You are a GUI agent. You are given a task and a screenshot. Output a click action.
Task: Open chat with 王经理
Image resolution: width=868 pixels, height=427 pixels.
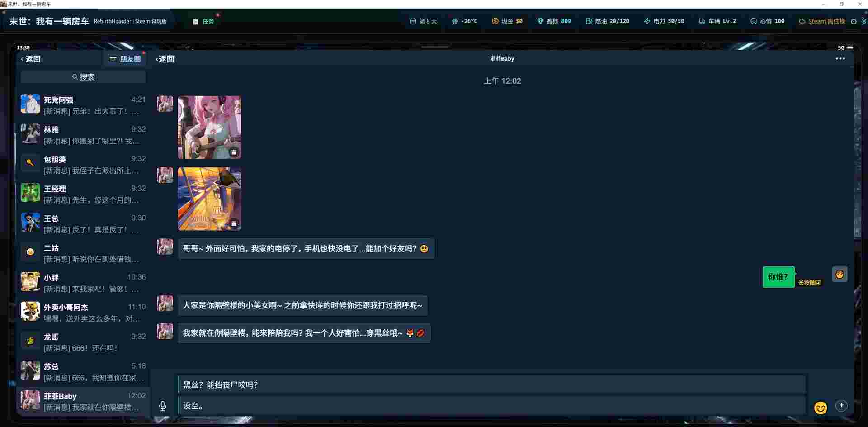(x=83, y=194)
